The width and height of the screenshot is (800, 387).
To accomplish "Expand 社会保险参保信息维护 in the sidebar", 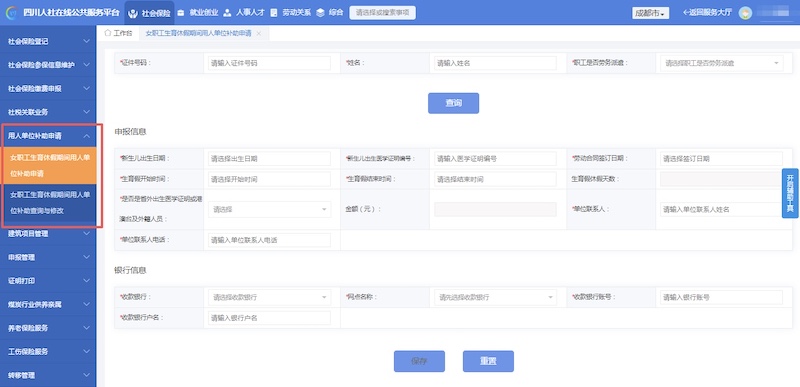I will 48,65.
